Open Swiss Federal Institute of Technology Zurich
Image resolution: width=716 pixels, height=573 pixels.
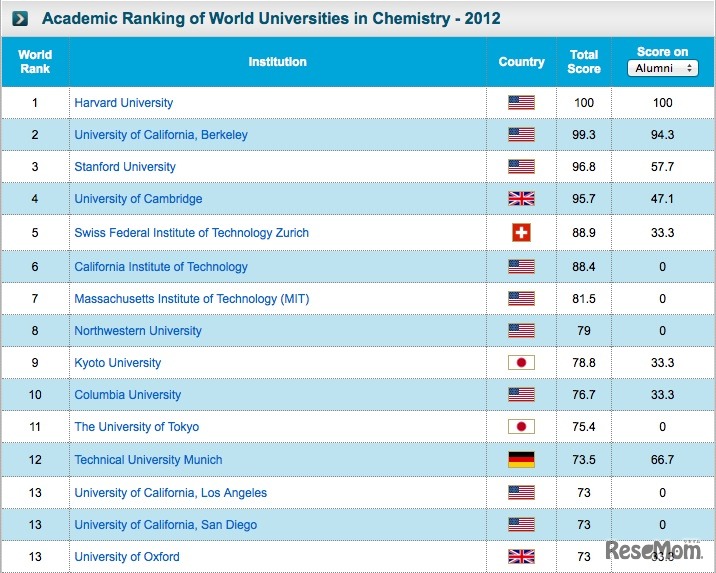pos(192,233)
